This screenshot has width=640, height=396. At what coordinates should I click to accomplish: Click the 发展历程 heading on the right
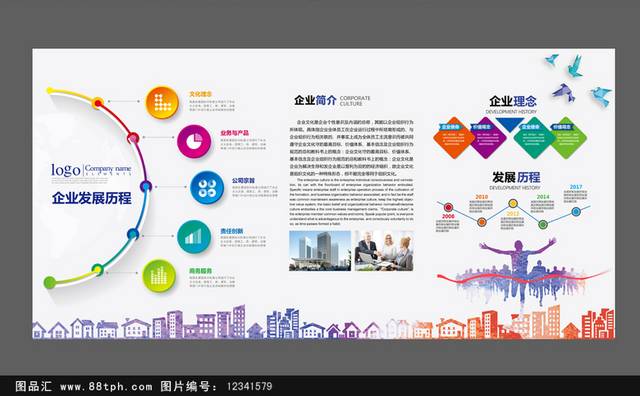516,177
